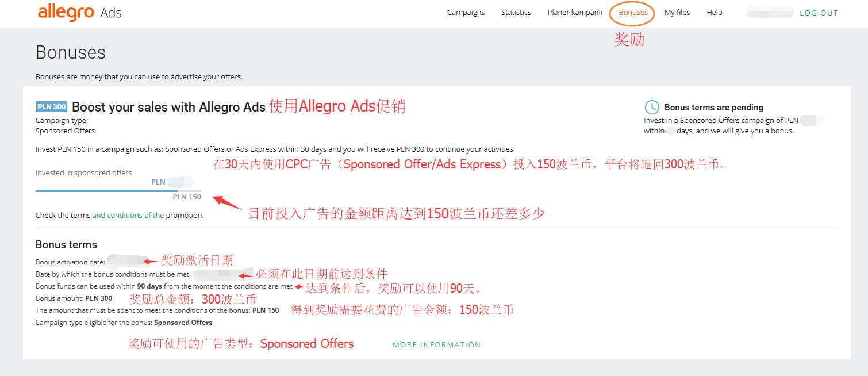868x376 pixels.
Task: Open the Campaigns menu item
Action: coord(466,13)
